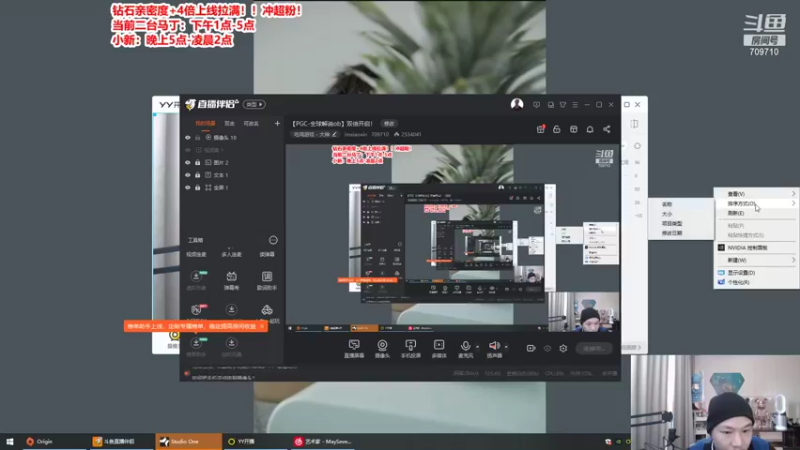Click the grey start-stream button at bottom right
The height and width of the screenshot is (450, 800).
[593, 348]
